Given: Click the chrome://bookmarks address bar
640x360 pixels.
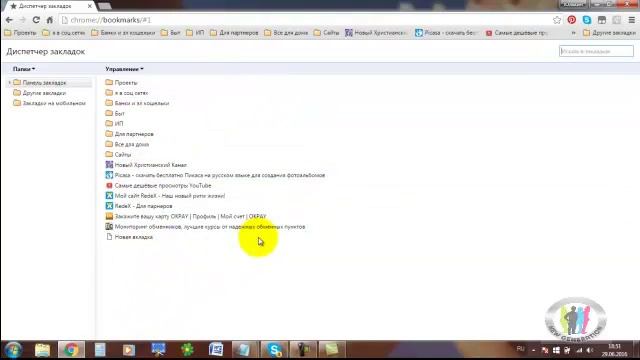Looking at the screenshot, I should coord(306,20).
